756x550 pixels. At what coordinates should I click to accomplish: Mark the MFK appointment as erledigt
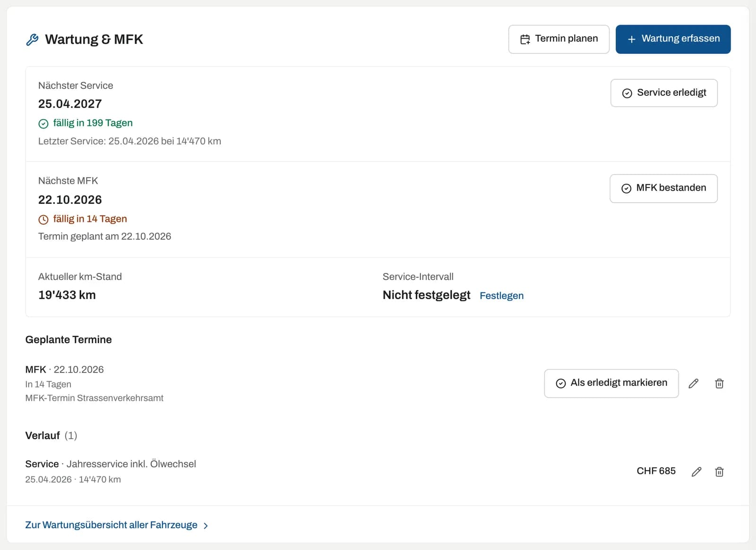[x=611, y=383]
